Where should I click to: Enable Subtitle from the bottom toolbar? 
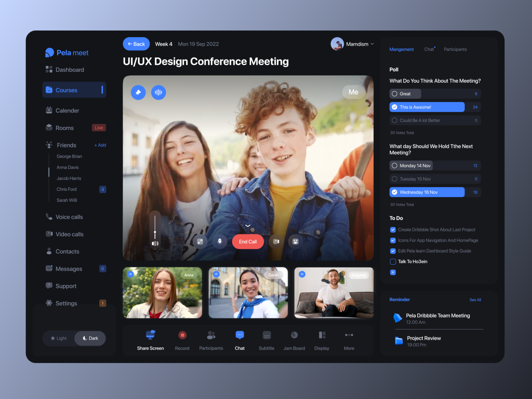coord(266,335)
